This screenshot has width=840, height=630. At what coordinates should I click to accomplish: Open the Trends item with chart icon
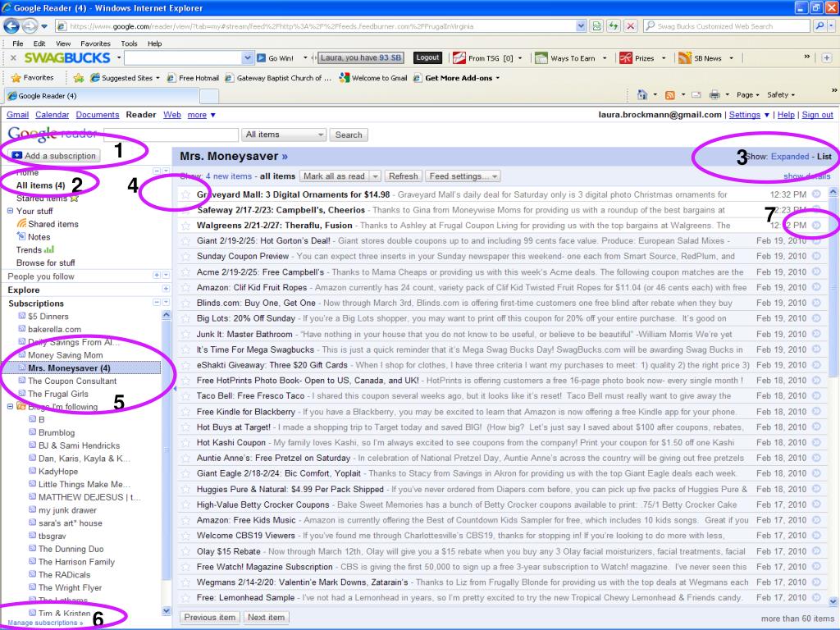34,249
